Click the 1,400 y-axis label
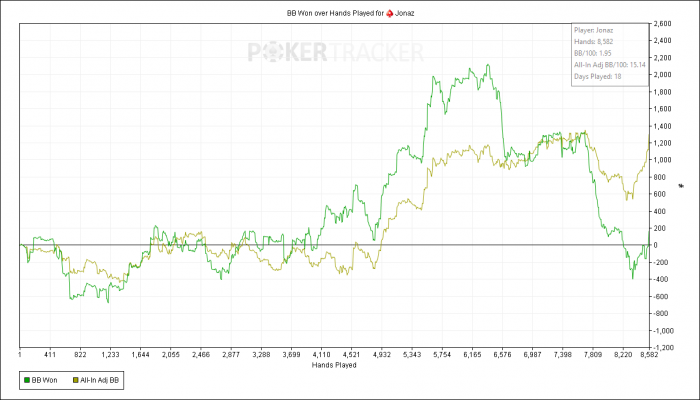The height and width of the screenshot is (400, 700). pyautogui.click(x=661, y=126)
